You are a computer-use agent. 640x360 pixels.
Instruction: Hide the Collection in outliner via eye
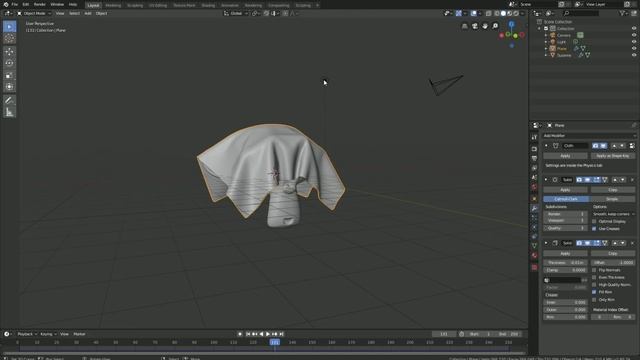[x=634, y=29]
